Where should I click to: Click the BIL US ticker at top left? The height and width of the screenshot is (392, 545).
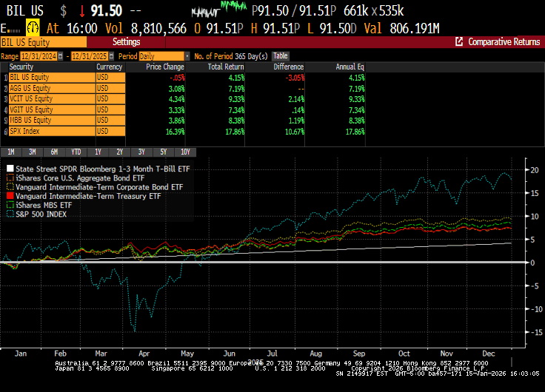point(25,11)
